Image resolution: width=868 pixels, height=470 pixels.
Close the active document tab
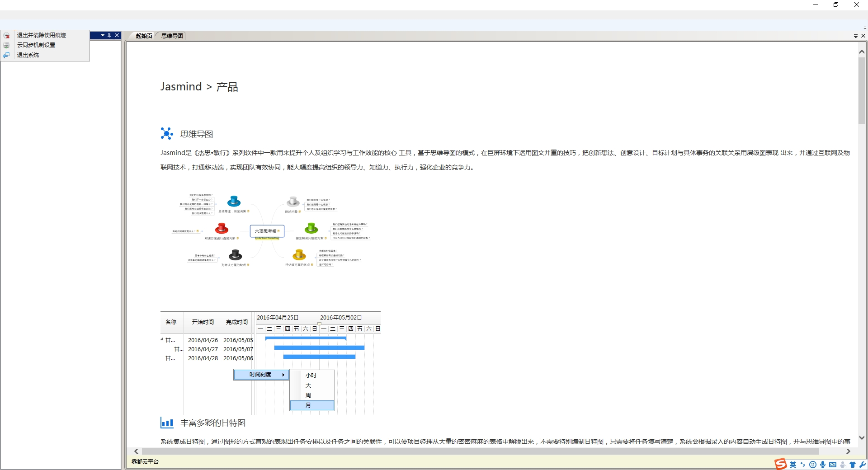coord(863,36)
